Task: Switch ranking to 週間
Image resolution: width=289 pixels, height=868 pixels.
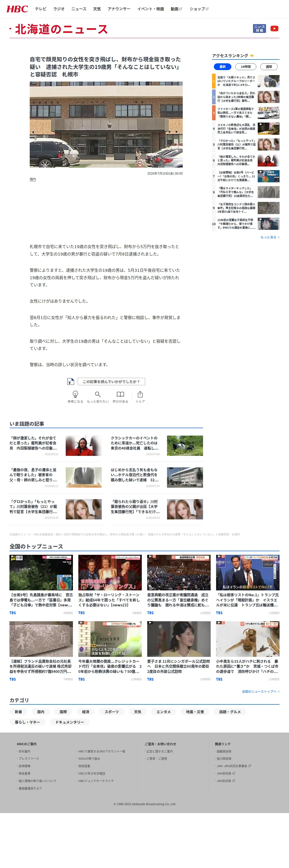Action: point(269,67)
